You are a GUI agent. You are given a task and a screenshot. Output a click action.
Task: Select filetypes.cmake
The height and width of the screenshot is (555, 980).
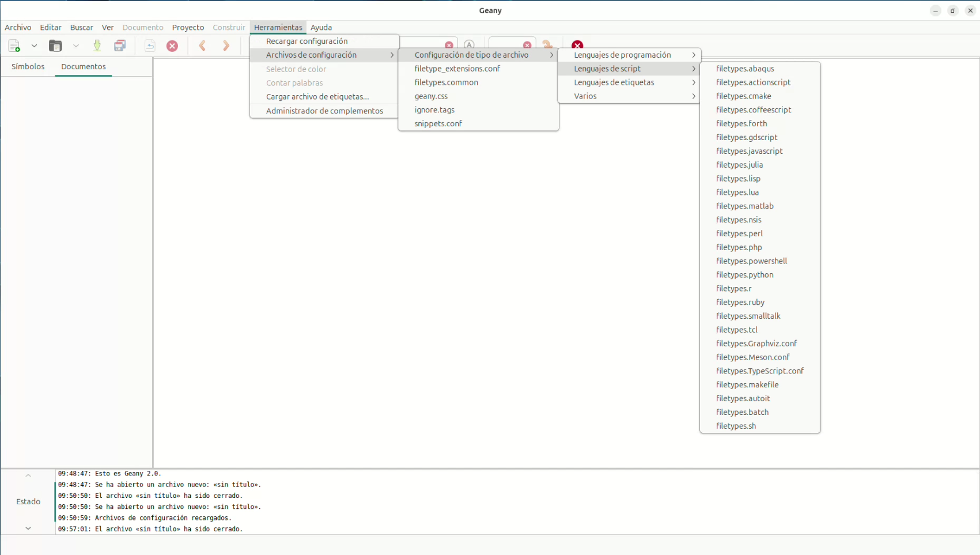(760, 96)
